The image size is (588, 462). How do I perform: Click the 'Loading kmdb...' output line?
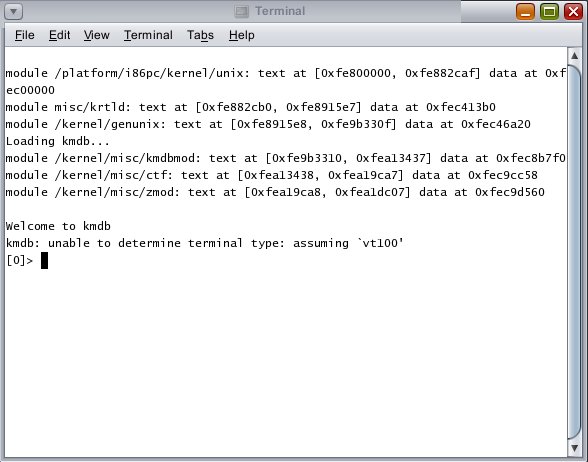(57, 141)
